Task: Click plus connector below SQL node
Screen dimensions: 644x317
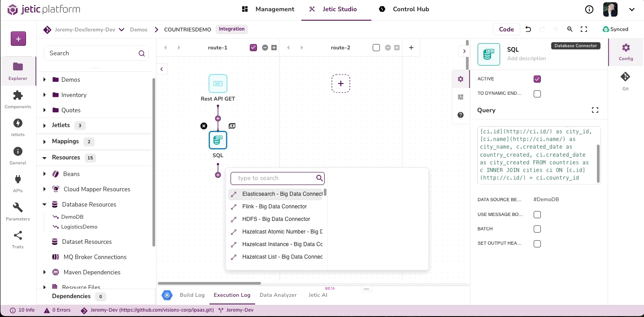Action: pos(218,175)
